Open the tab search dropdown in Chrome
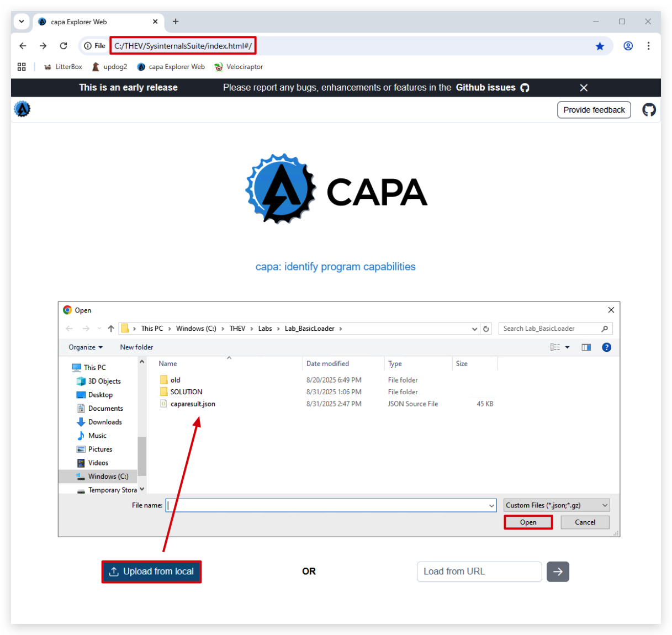The image size is (672, 635). [22, 22]
